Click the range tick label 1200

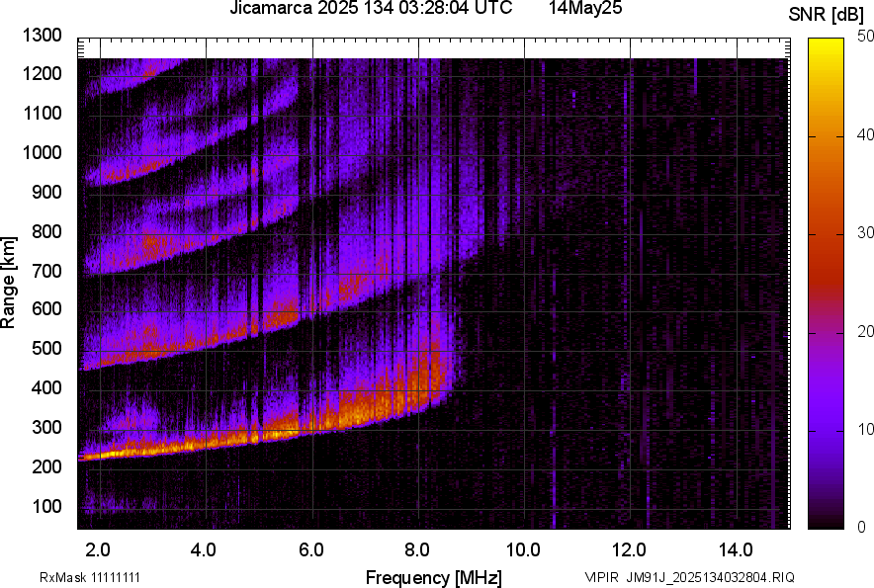[42, 73]
